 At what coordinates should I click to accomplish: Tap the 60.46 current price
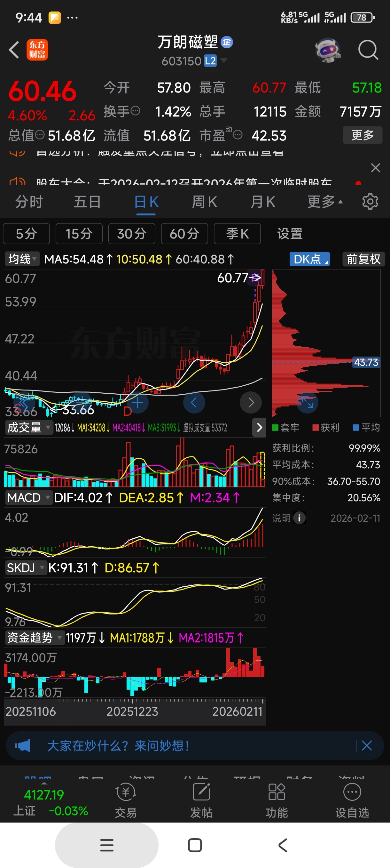tap(43, 91)
